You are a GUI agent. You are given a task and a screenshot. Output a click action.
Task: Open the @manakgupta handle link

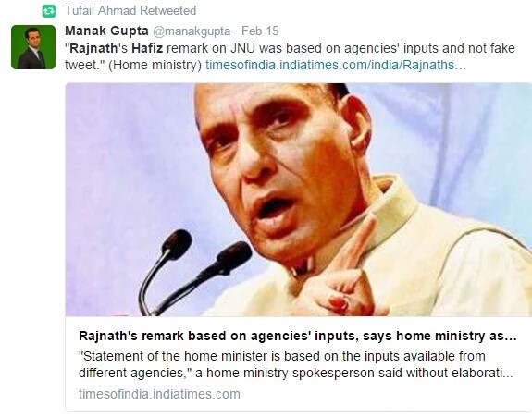click(x=192, y=31)
